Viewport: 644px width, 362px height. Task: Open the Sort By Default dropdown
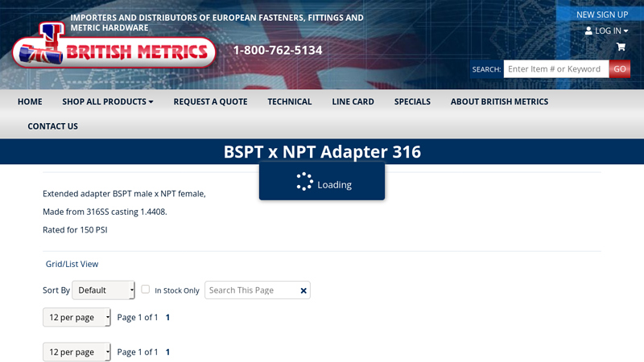click(x=103, y=290)
